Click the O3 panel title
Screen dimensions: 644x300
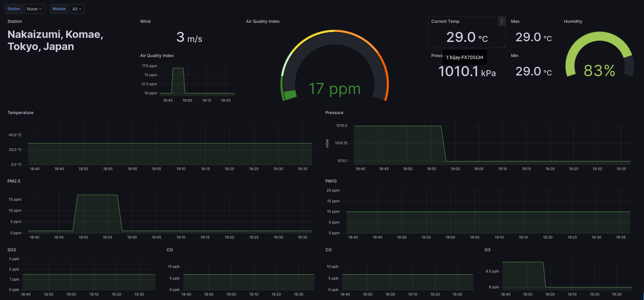(x=488, y=250)
